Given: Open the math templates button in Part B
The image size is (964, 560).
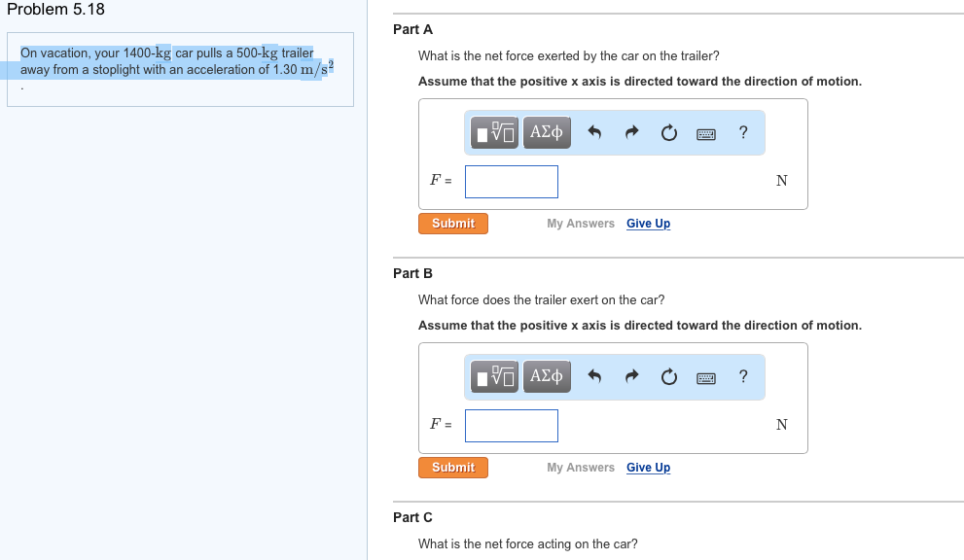Looking at the screenshot, I should 496,377.
